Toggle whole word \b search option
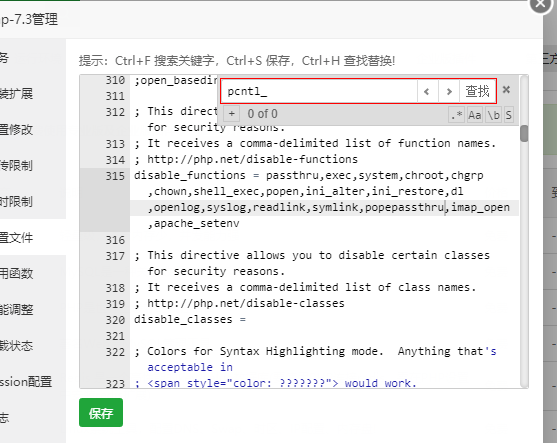The image size is (557, 443). pos(493,115)
